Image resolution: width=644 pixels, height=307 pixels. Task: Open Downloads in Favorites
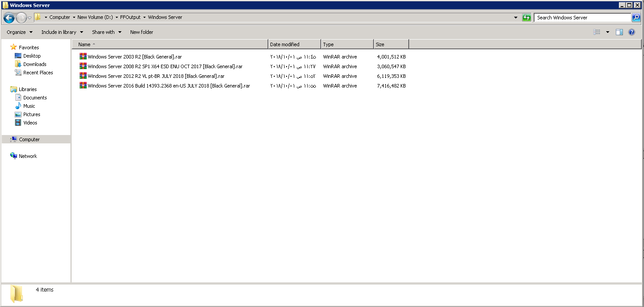pos(35,64)
